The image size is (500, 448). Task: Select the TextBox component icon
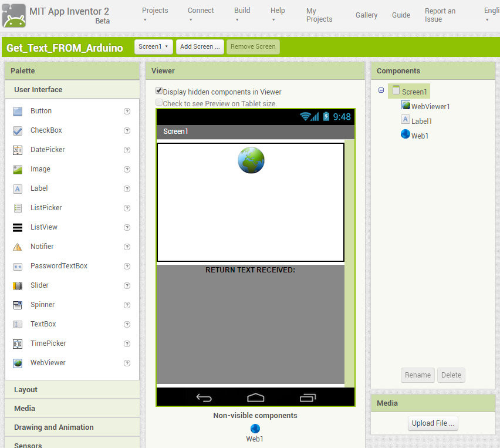click(18, 325)
